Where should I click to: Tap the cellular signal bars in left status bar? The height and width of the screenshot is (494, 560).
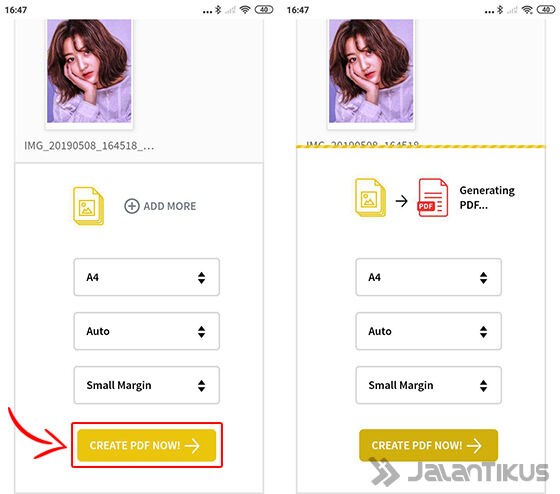(230, 10)
